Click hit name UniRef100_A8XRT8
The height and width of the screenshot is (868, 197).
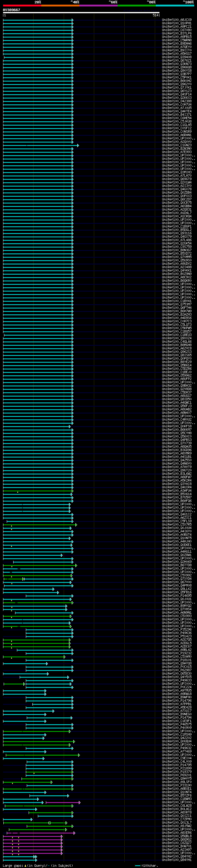[177, 812]
